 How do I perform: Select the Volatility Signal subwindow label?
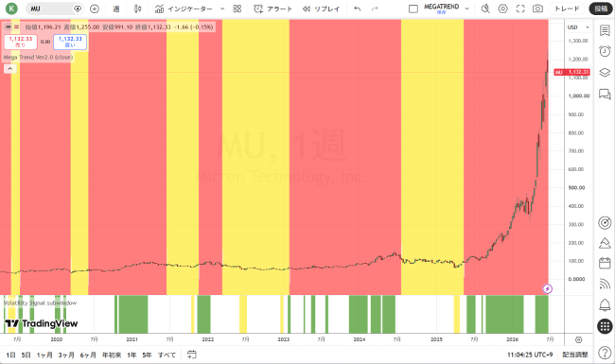click(x=40, y=303)
